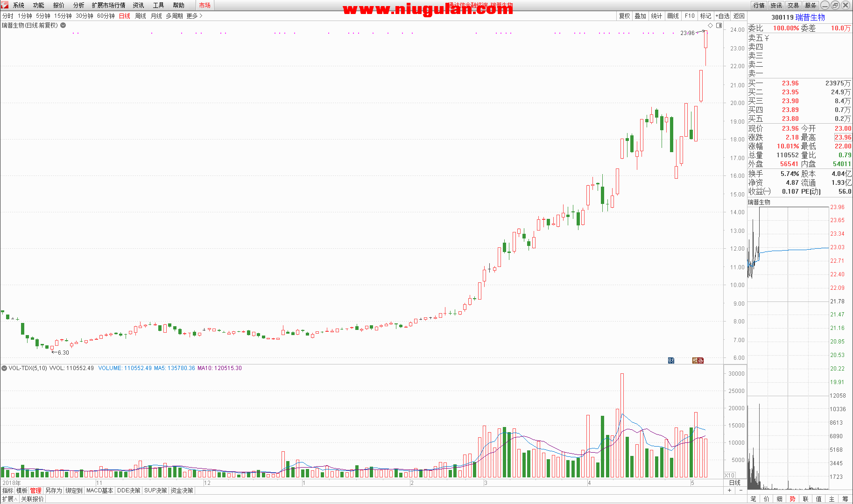Select the 势 tab in right panel
Image resolution: width=853 pixels, height=504 pixels.
pos(793,499)
